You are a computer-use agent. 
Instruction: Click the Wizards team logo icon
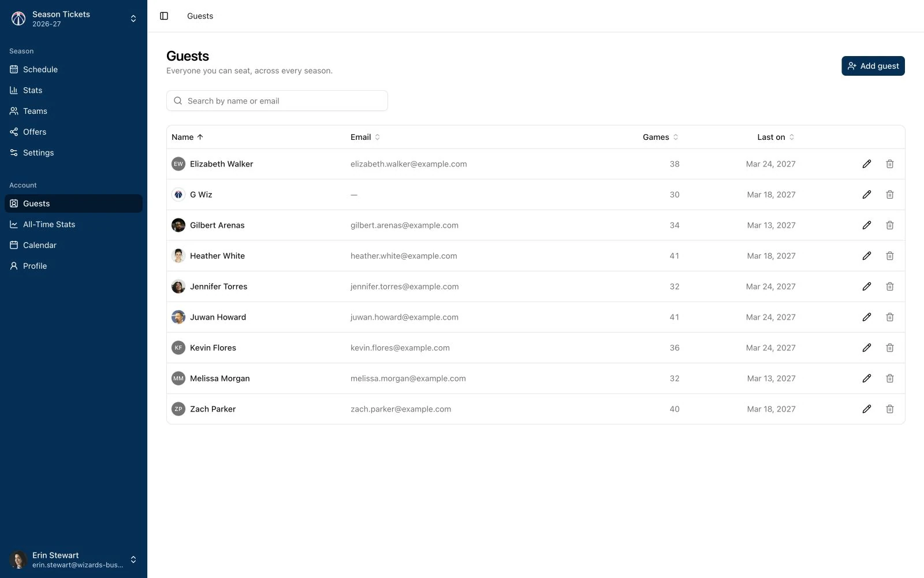click(x=18, y=18)
